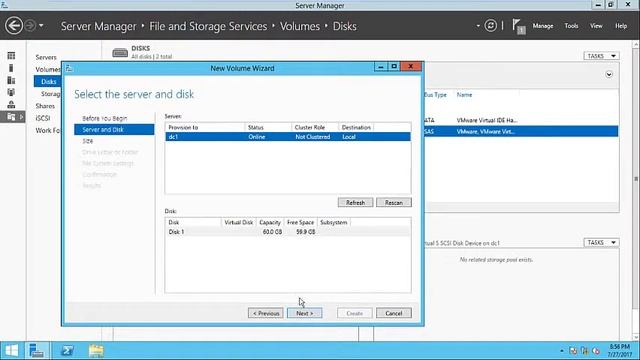Click the Destination column header

(x=356, y=127)
